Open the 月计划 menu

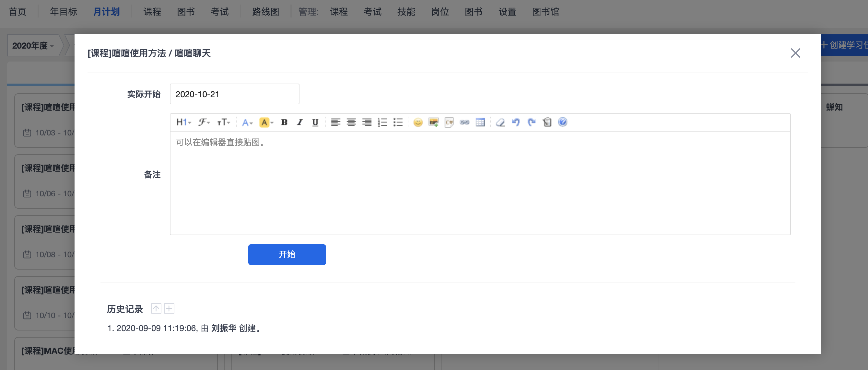(x=107, y=12)
